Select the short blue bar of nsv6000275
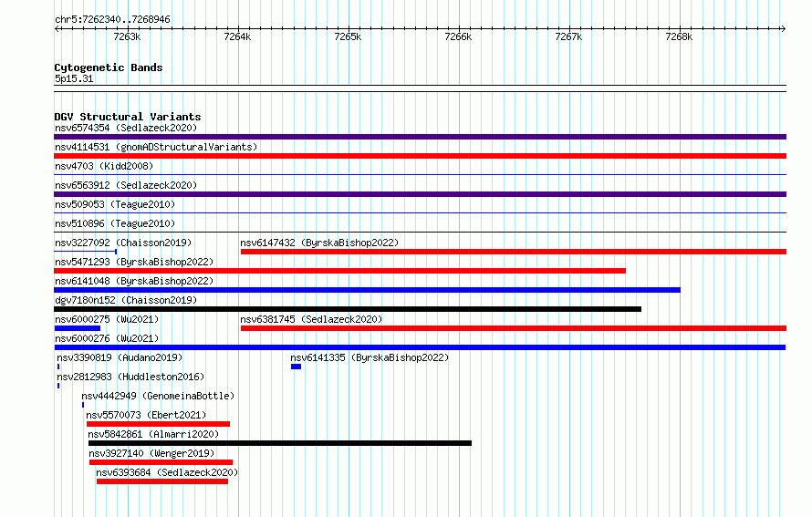 coord(78,328)
